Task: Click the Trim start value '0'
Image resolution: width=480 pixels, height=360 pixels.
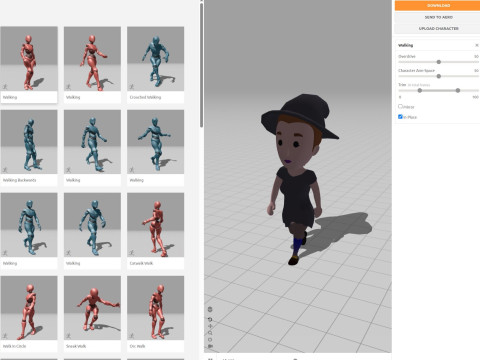Action: [400, 97]
